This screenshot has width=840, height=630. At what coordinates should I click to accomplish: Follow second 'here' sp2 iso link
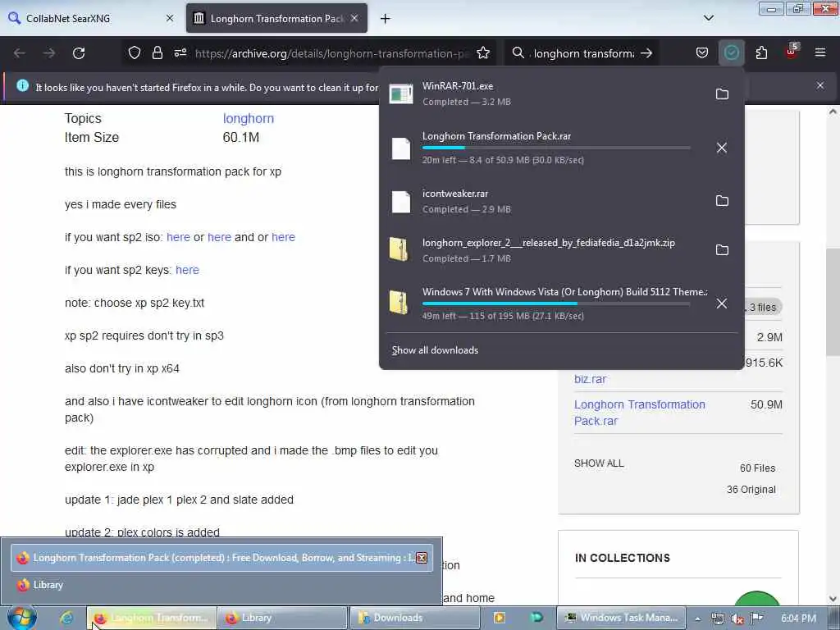(x=219, y=237)
